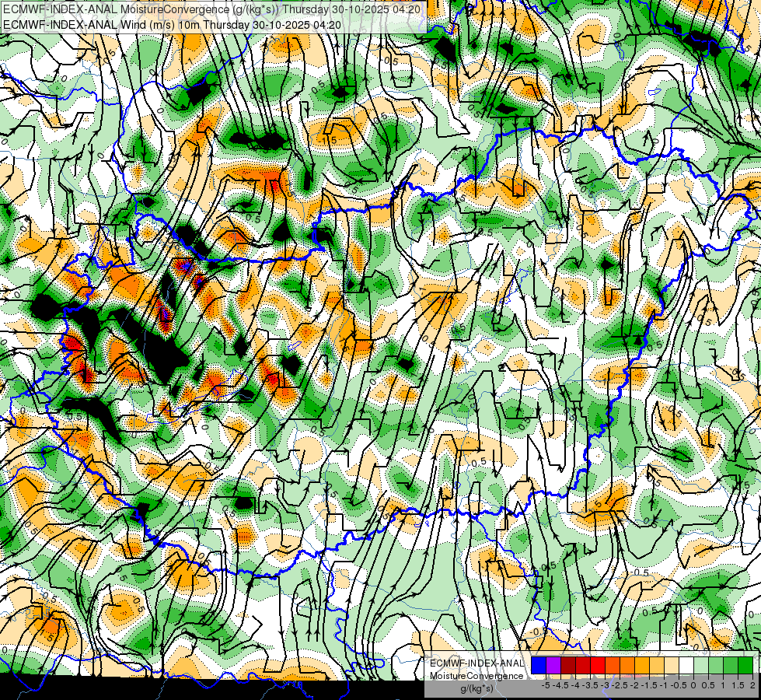761x700 pixels.
Task: Click the legend tick label '-2'
Action: (634, 685)
